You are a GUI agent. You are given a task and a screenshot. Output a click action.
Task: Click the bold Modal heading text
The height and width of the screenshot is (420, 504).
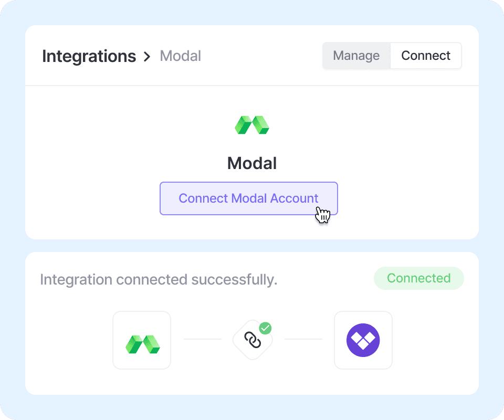[x=252, y=163]
